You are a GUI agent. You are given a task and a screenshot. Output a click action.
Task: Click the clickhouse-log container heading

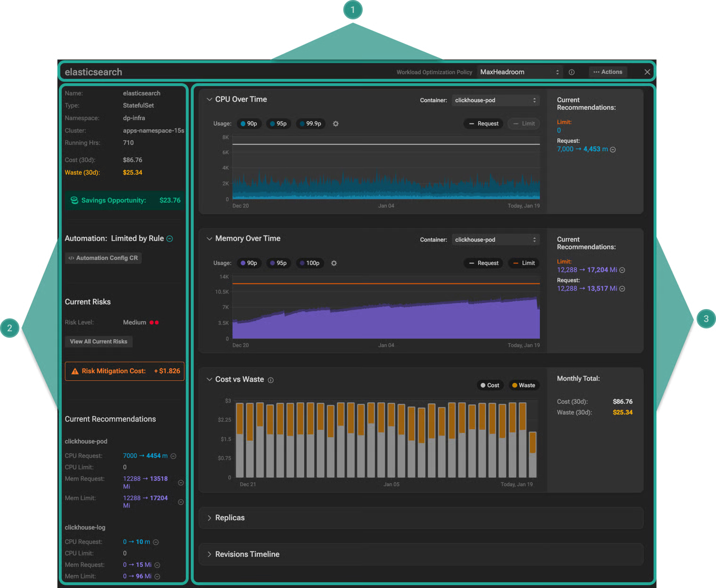(x=85, y=528)
